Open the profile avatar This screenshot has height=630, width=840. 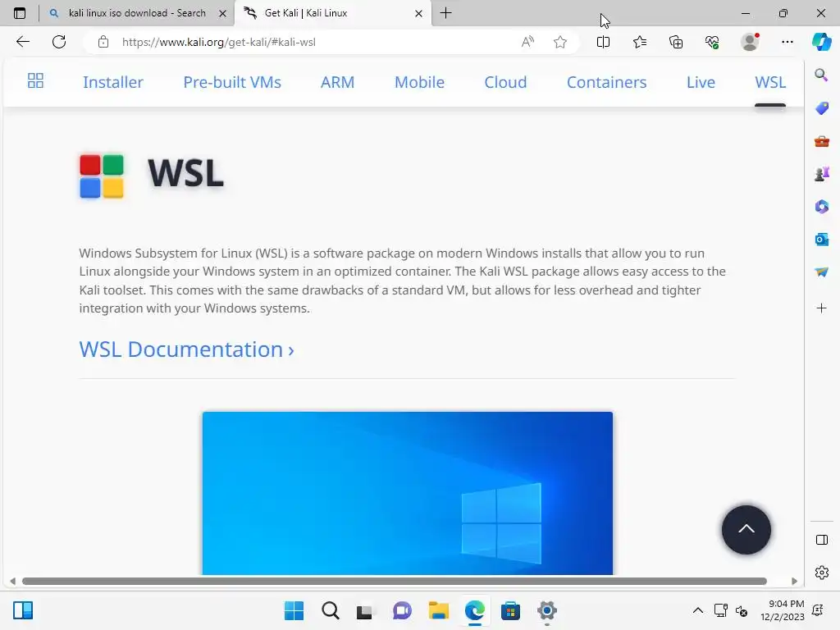[x=750, y=42]
